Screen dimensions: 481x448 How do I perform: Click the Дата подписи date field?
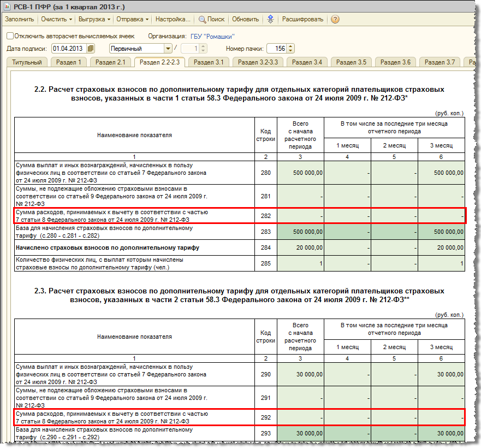(69, 49)
